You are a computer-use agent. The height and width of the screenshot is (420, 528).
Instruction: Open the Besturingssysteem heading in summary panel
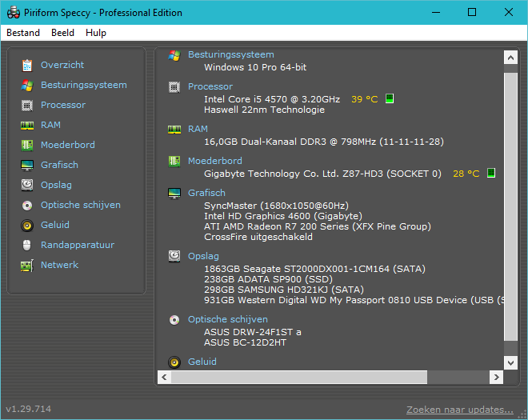pyautogui.click(x=230, y=54)
